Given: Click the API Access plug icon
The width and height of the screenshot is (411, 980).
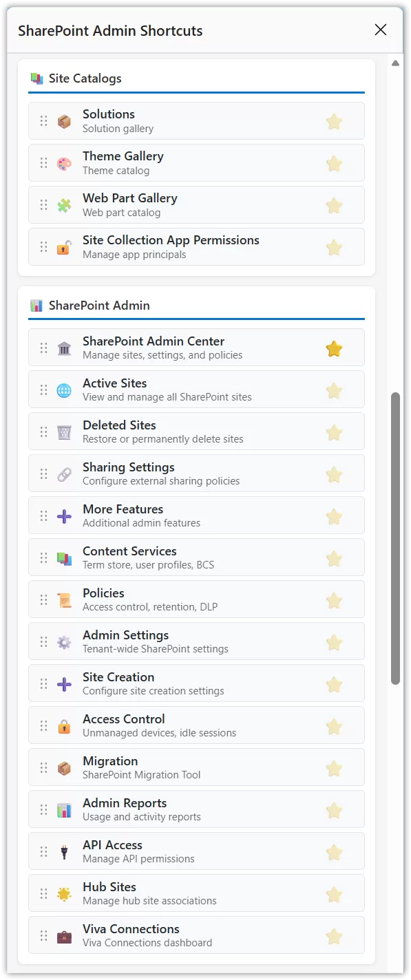Looking at the screenshot, I should coord(63,851).
